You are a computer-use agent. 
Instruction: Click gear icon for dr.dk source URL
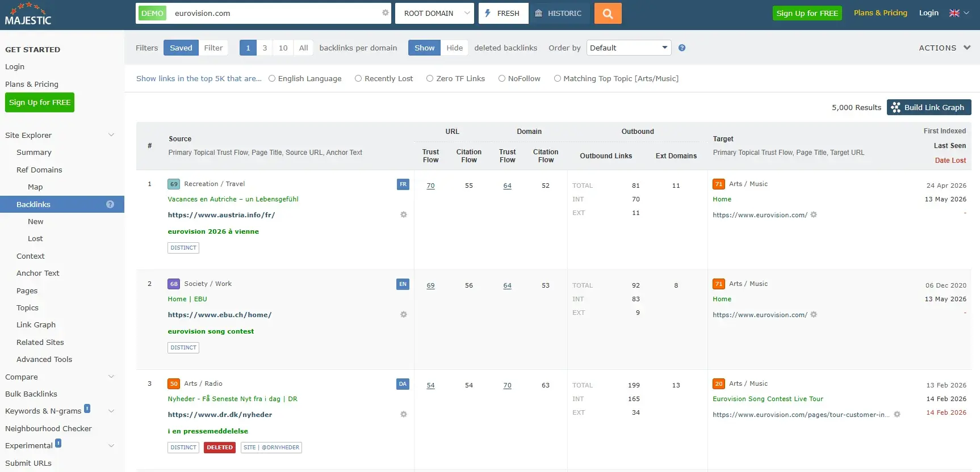pyautogui.click(x=404, y=414)
